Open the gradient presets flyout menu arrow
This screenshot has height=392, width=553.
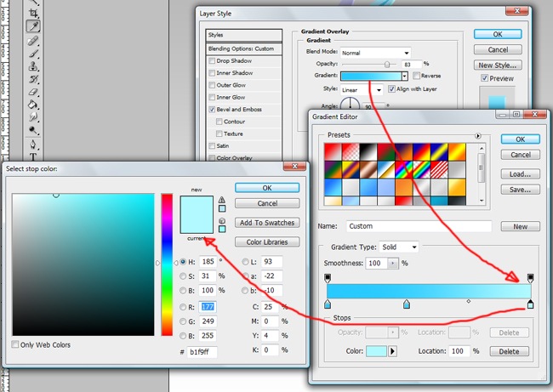(x=478, y=135)
